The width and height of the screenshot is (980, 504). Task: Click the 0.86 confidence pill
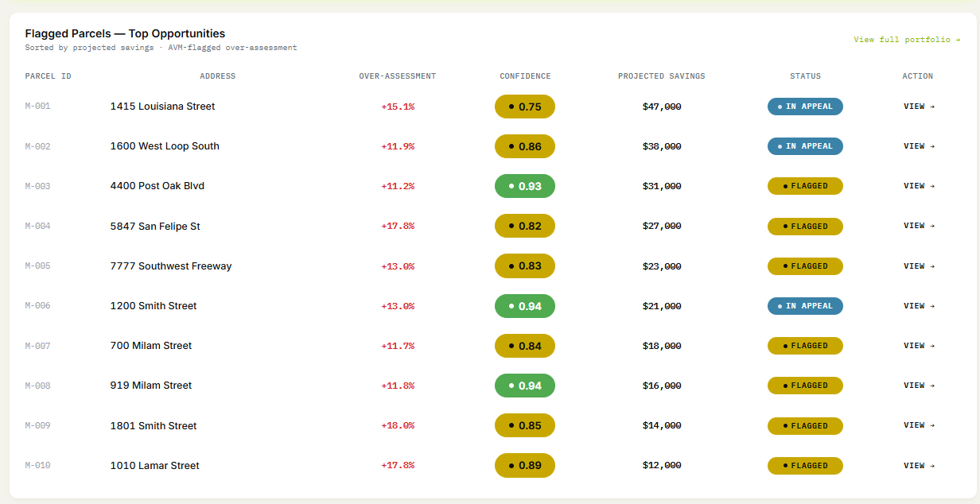(x=525, y=146)
